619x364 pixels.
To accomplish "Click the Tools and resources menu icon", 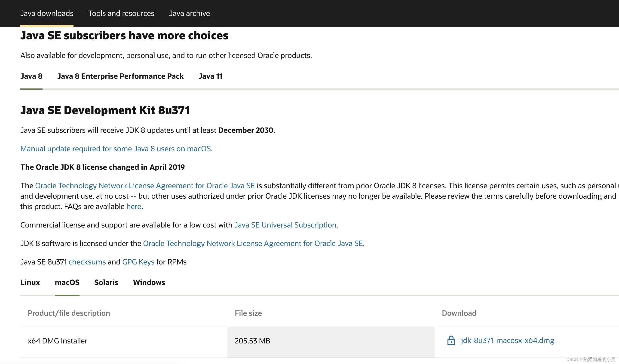I will pyautogui.click(x=121, y=13).
